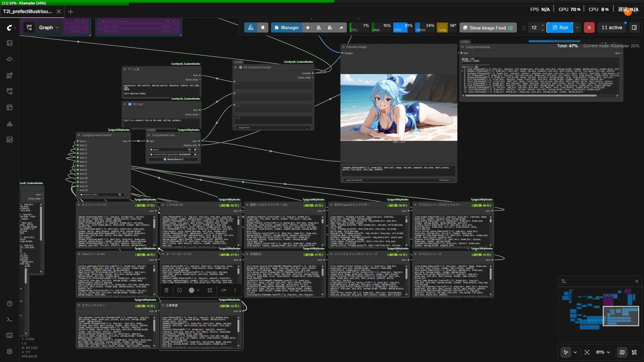
Task: Open minimap settings sliders icon
Action: point(563,281)
